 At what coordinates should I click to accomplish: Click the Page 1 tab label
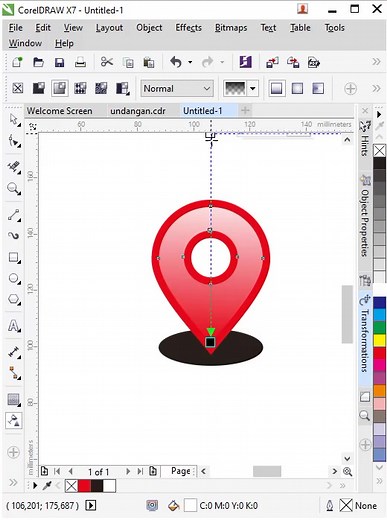(x=180, y=471)
